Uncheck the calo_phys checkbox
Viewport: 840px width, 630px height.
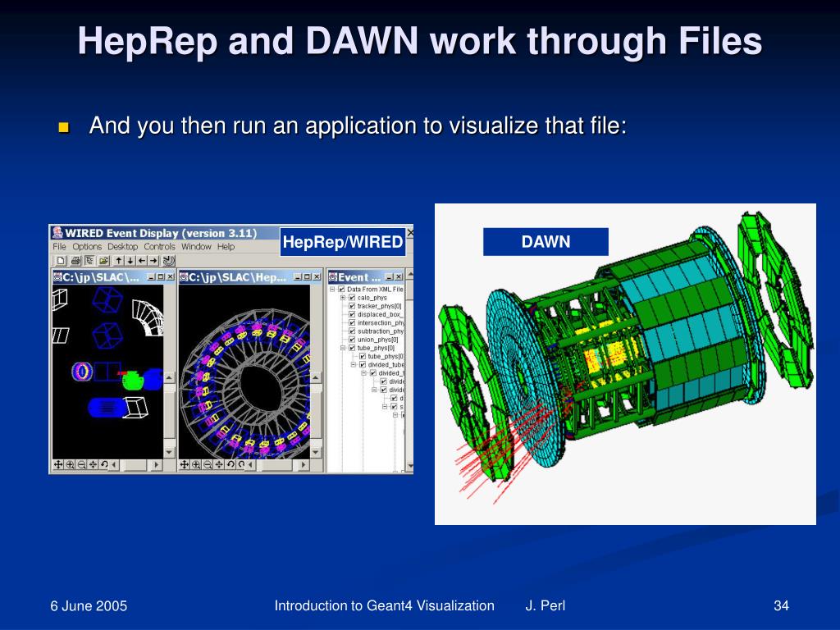[352, 297]
